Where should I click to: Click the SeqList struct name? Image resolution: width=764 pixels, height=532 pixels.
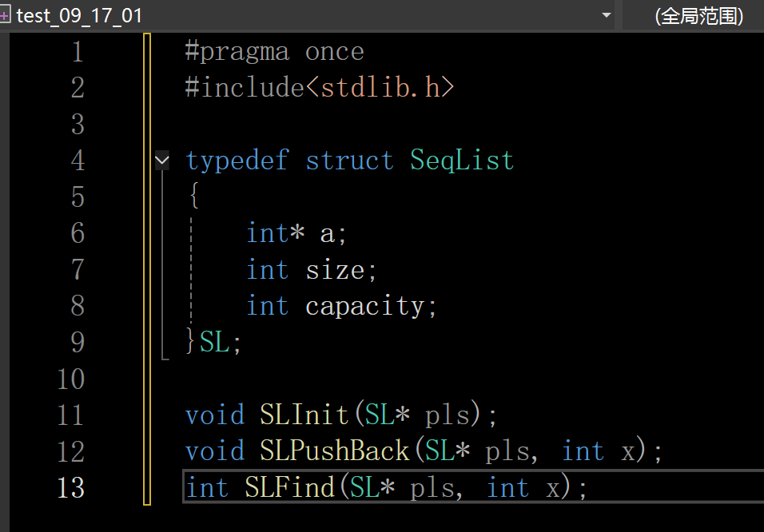(x=462, y=161)
